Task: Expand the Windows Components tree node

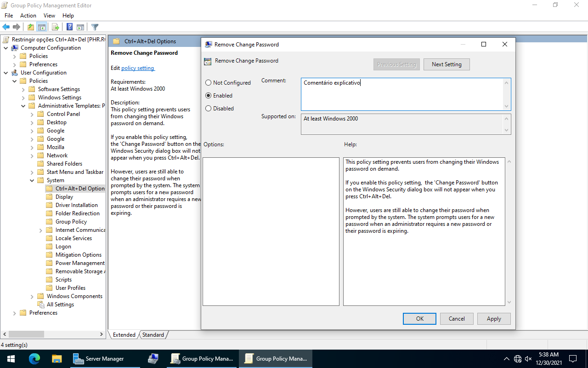Action: click(32, 296)
